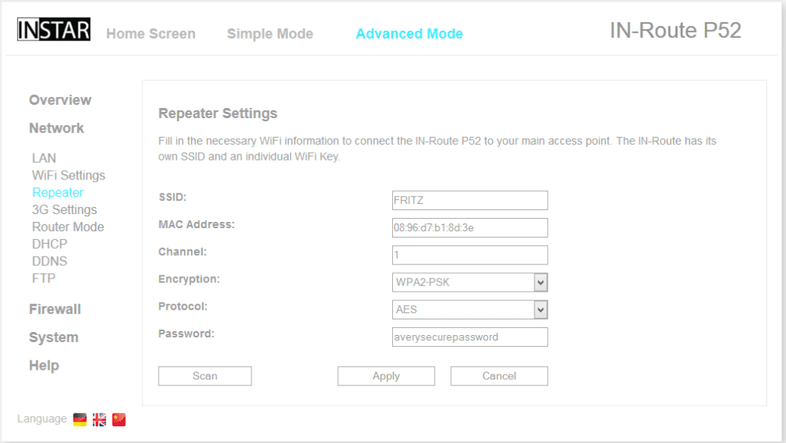
Task: Select the English UK flag
Action: (99, 420)
